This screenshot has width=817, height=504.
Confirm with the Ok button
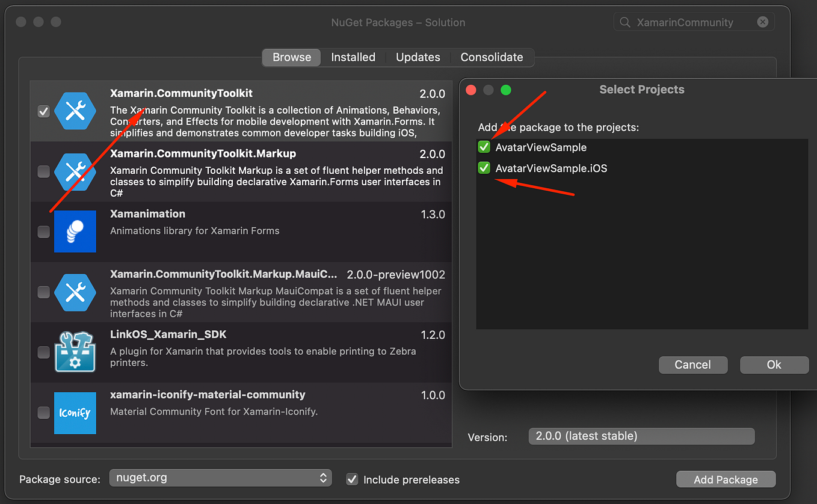click(x=774, y=364)
